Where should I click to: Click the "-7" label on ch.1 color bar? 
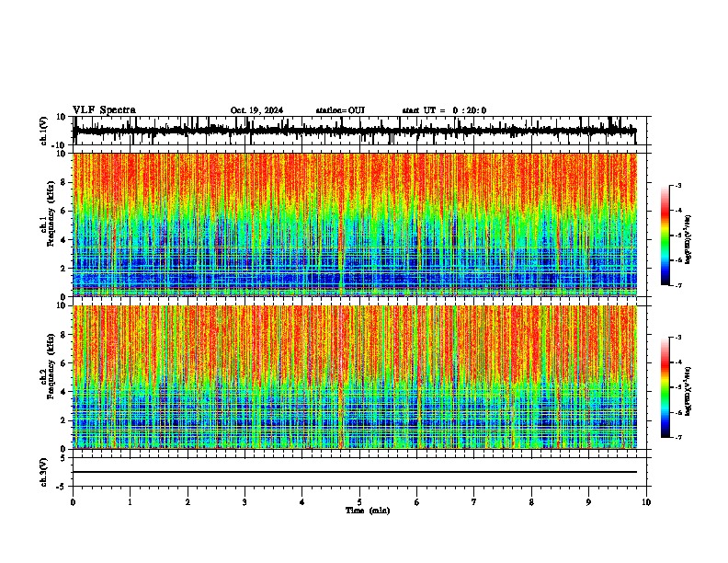point(678,285)
